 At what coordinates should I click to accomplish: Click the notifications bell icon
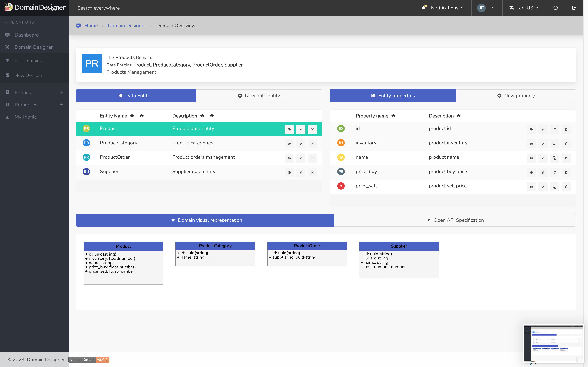424,8
